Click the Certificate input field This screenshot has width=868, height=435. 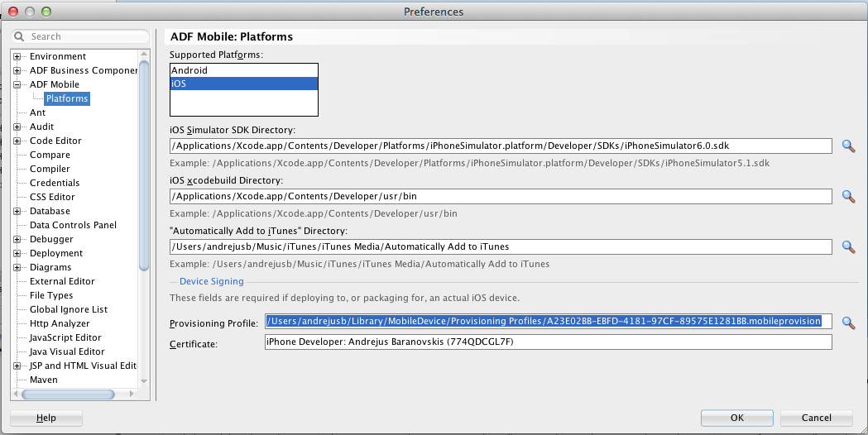[548, 342]
